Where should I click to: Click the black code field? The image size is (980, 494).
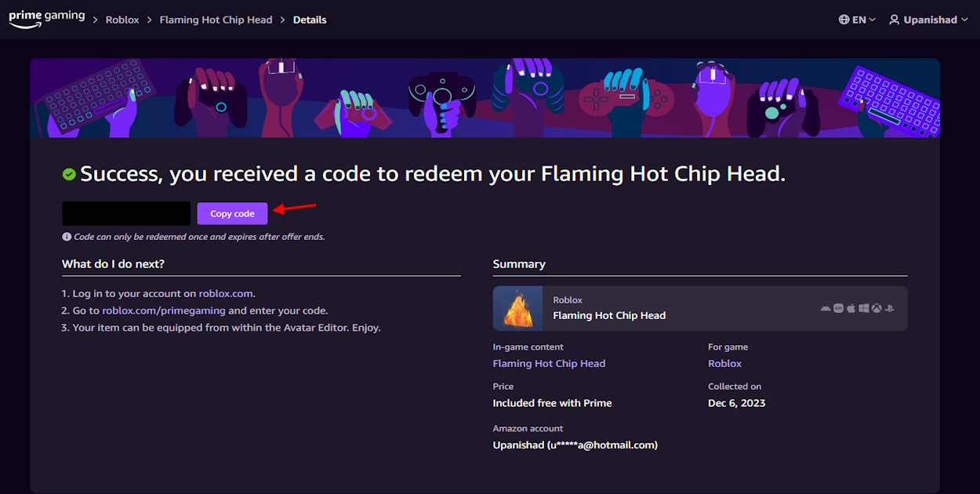coord(125,212)
